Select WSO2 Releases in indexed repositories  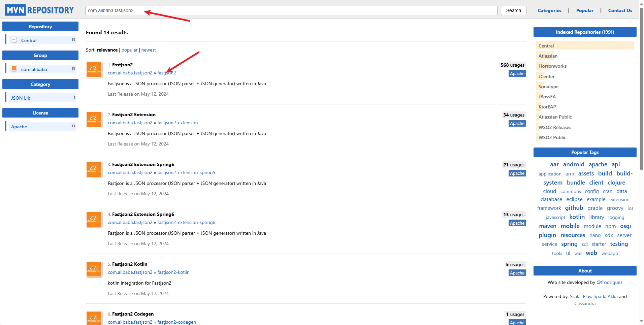tap(555, 127)
